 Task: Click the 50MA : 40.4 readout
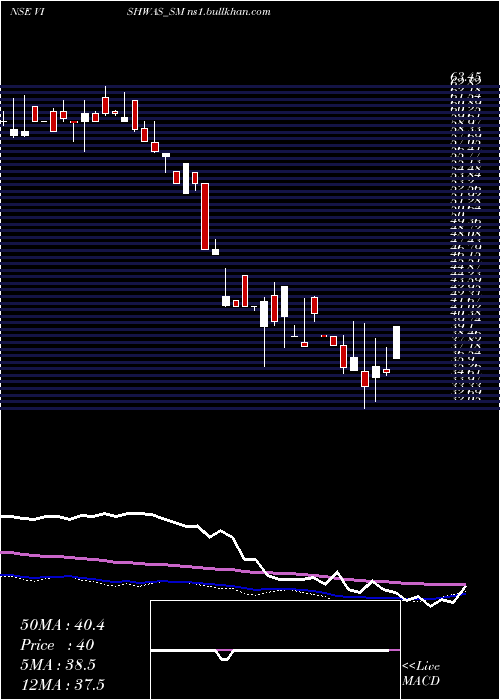click(x=62, y=625)
